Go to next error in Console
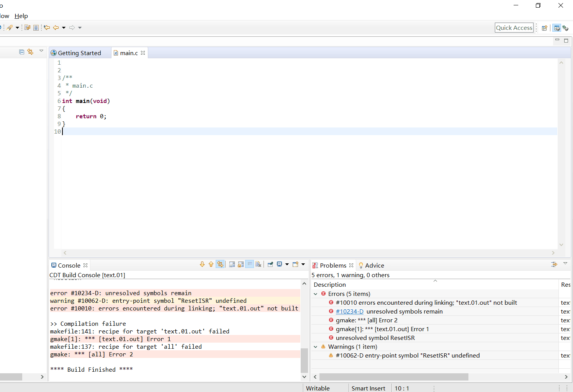The image size is (573, 392). [202, 264]
